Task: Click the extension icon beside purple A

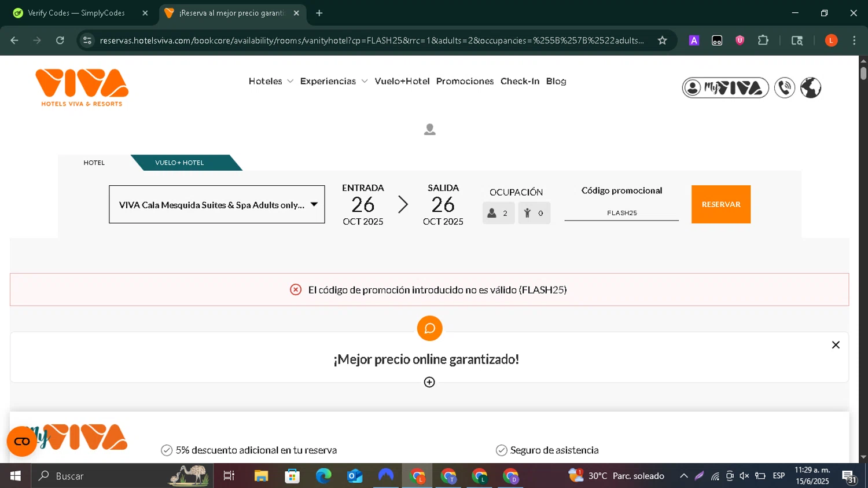Action: (717, 41)
